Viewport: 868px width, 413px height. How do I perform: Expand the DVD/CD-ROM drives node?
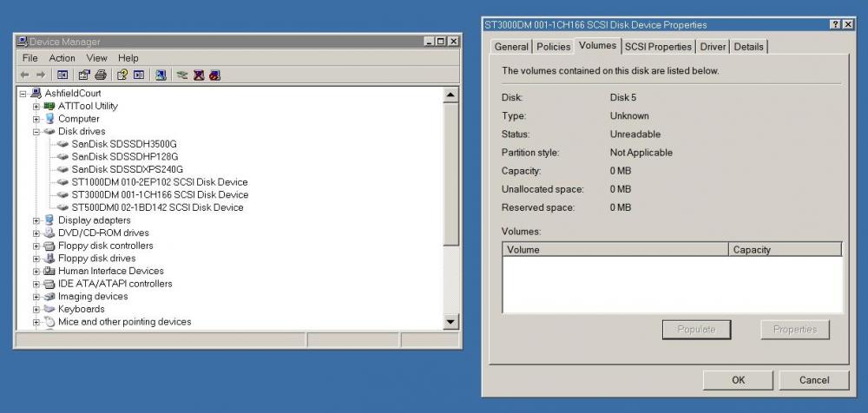(x=36, y=233)
